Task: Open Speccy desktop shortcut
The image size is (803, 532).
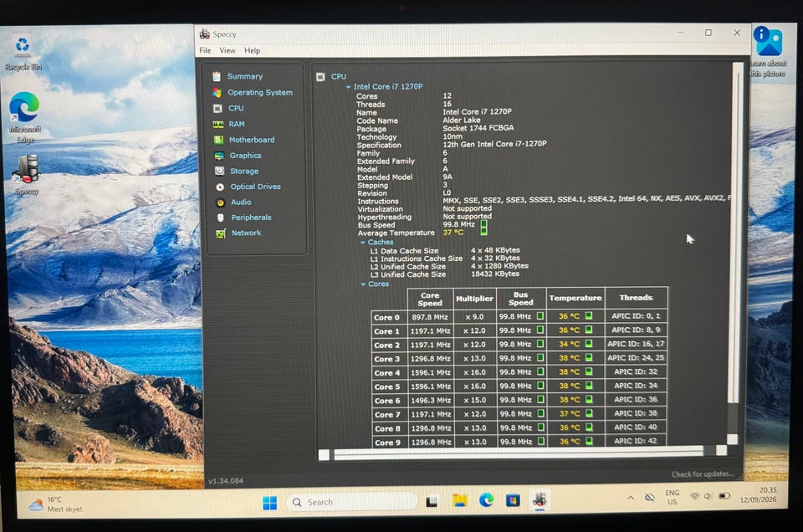Action: tap(27, 174)
